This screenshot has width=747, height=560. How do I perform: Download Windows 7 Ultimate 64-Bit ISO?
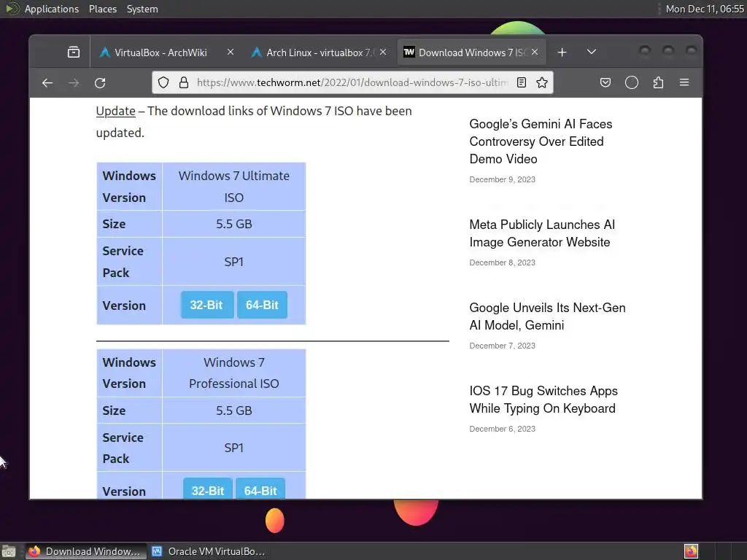coord(262,305)
